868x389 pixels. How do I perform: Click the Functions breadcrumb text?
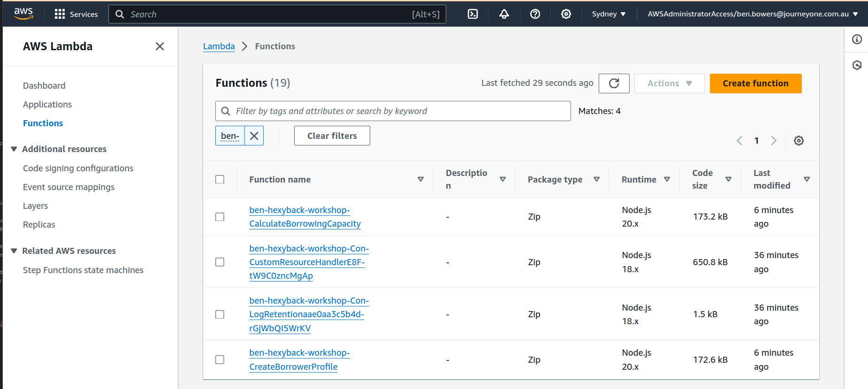(x=275, y=46)
